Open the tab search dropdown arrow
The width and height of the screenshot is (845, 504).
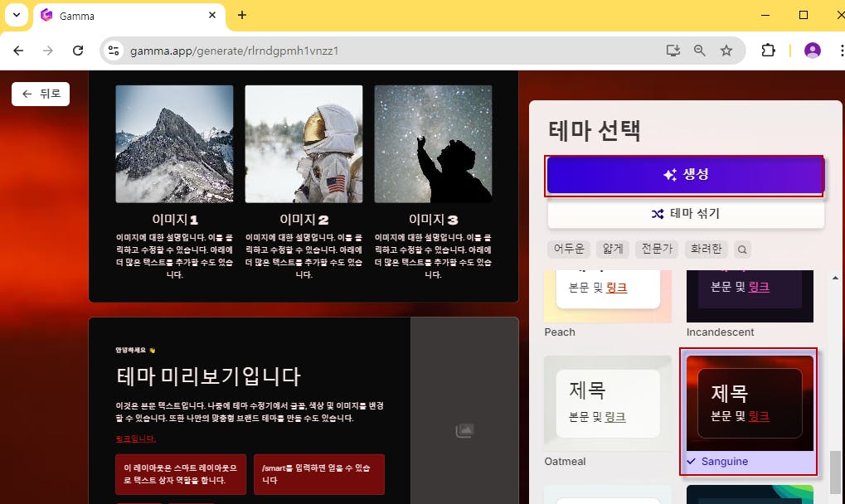(17, 15)
